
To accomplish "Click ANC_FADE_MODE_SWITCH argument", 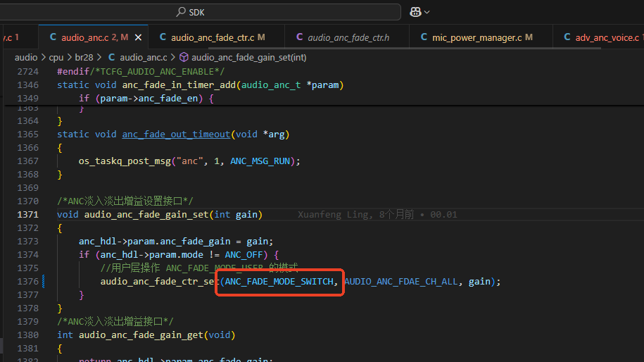I will 279,282.
